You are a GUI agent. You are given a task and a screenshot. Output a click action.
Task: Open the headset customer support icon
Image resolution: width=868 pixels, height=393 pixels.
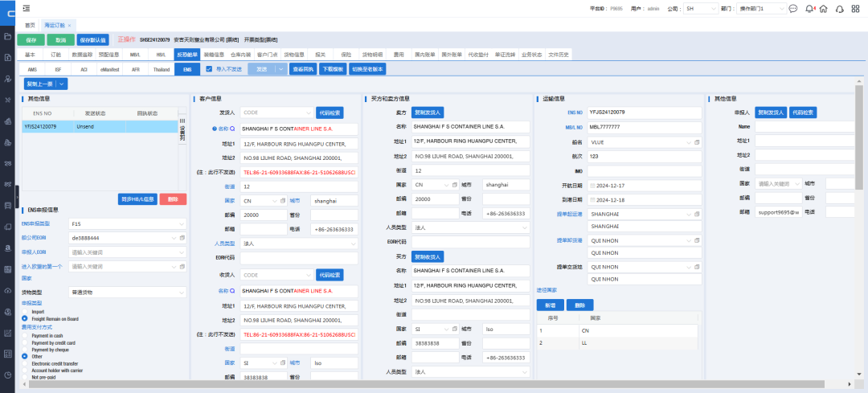click(x=839, y=9)
